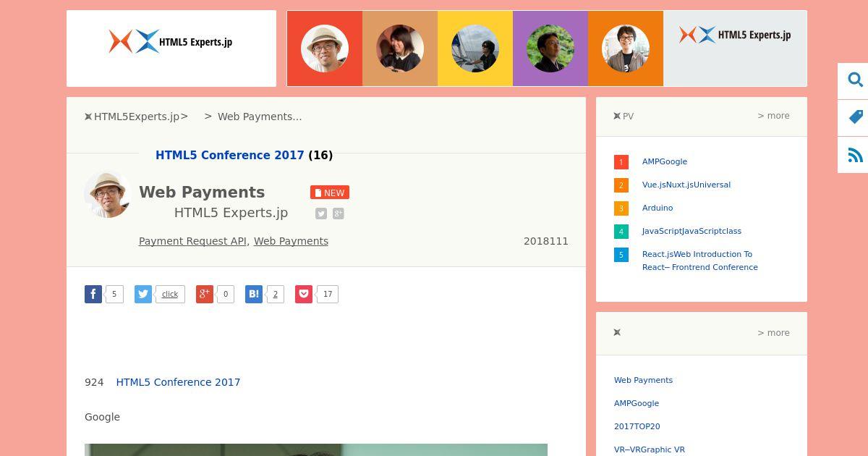This screenshot has width=868, height=456.
Task: Open the author's small gray Google+ icon
Action: 339,214
